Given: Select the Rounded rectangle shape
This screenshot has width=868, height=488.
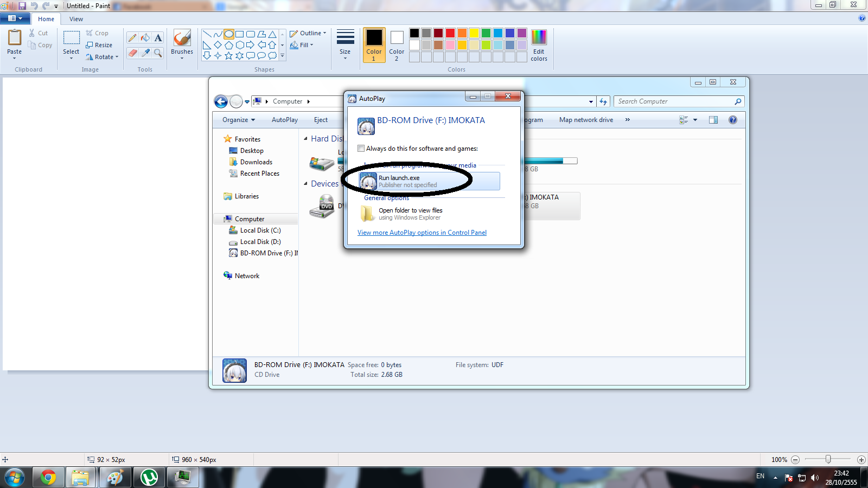Looking at the screenshot, I should (x=251, y=34).
